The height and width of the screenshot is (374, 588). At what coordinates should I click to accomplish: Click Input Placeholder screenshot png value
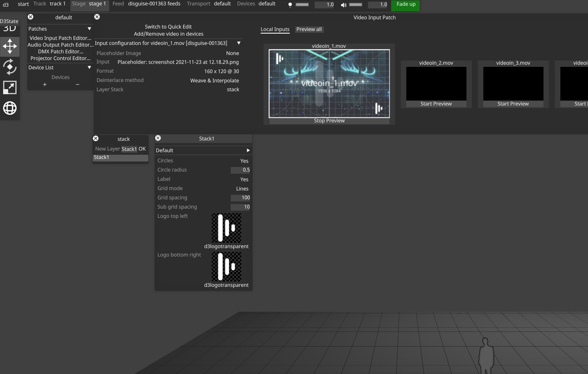(178, 62)
